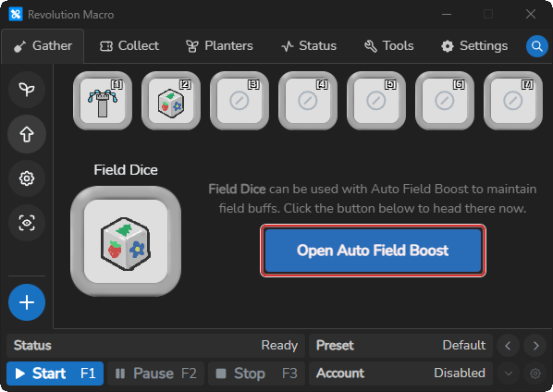The image size is (553, 392).
Task: Click the Revolution Macro app logo
Action: pos(16,15)
